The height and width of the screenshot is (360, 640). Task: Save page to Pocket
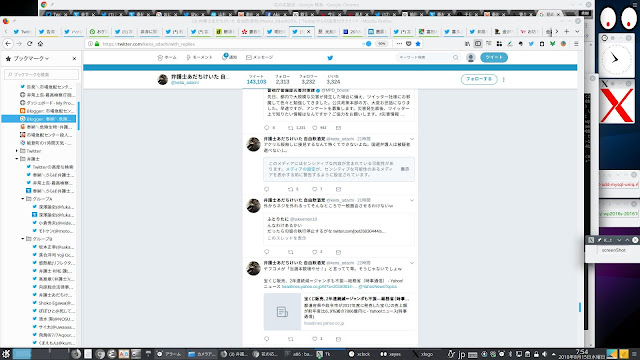(x=409, y=44)
